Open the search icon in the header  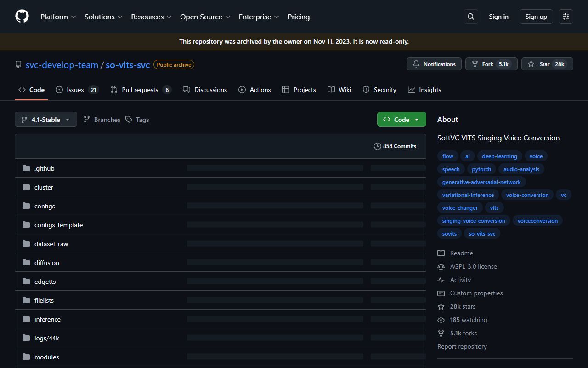click(x=470, y=17)
